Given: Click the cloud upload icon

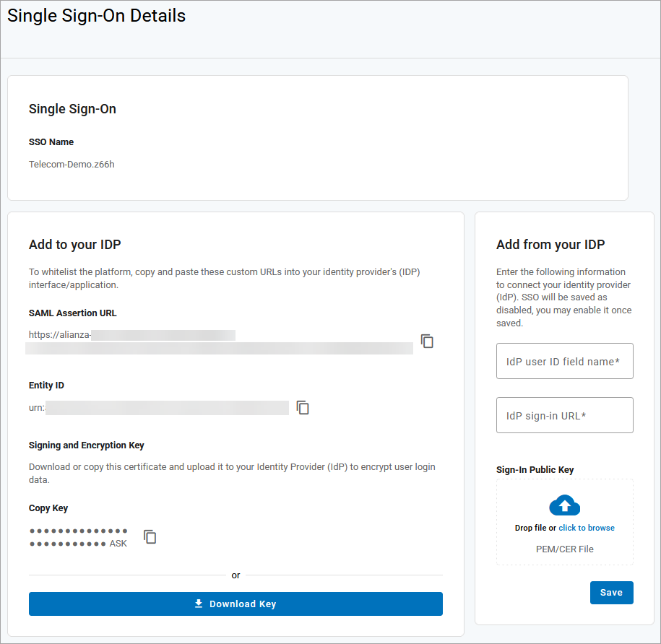Looking at the screenshot, I should [x=564, y=505].
